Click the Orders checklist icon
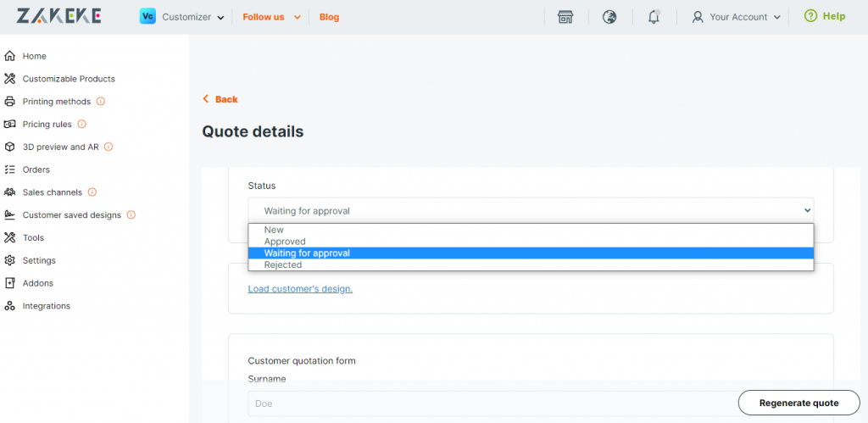This screenshot has height=423, width=868. point(9,170)
